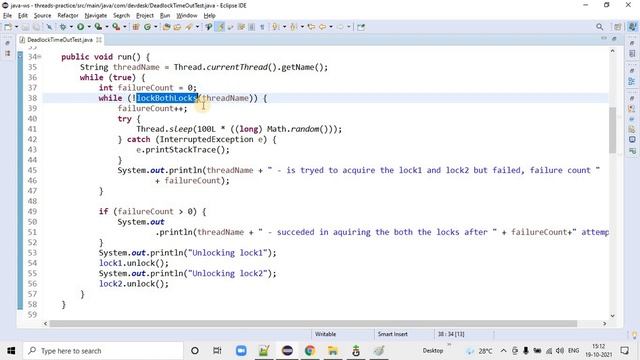
Task: Click the Coverage run icon
Action: 98,27
